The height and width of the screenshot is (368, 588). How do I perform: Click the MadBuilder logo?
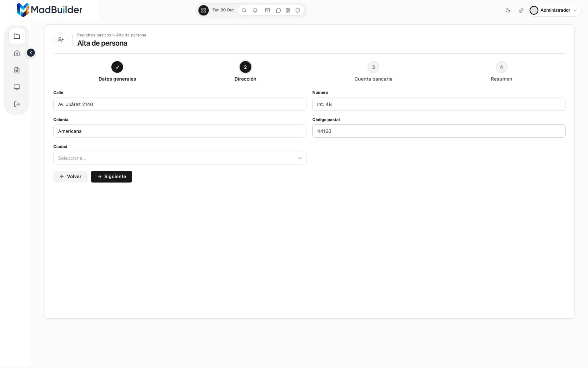coord(50,10)
